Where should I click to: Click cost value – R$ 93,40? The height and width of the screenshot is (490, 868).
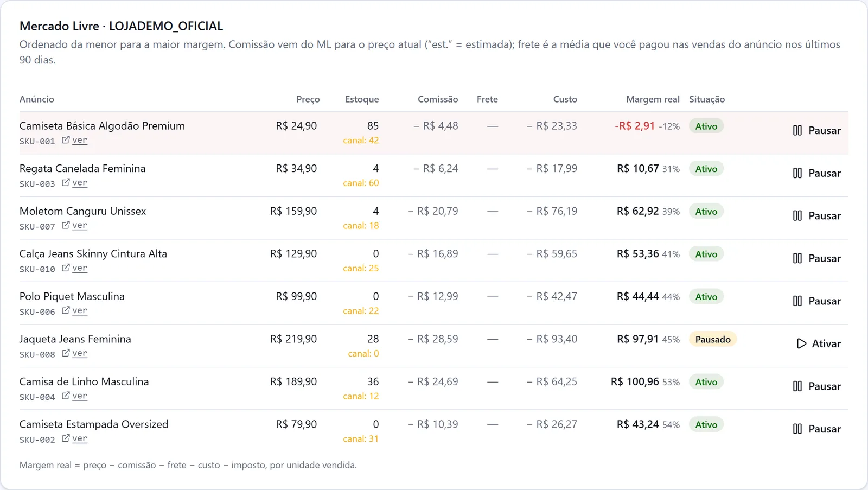pyautogui.click(x=552, y=339)
